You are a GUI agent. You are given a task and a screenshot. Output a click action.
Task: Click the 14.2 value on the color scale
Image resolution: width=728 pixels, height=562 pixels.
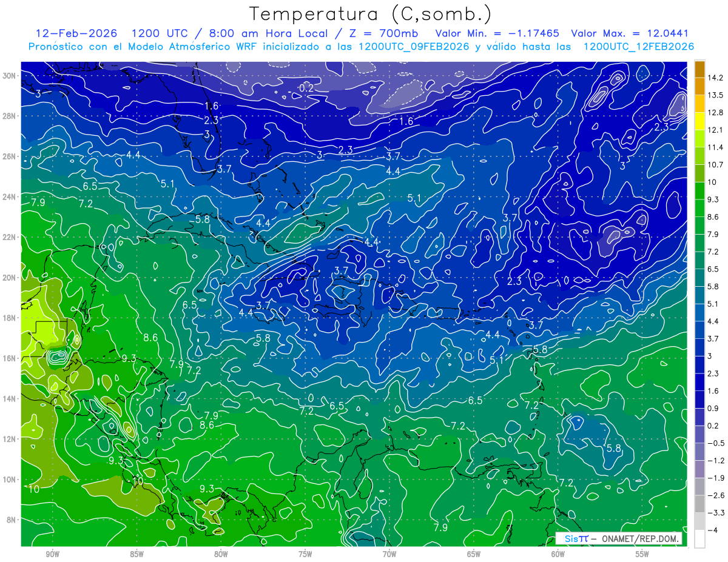click(716, 78)
